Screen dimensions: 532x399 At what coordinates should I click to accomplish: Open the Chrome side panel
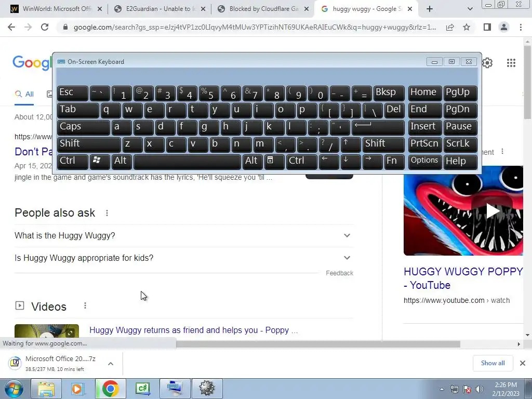coord(487,27)
